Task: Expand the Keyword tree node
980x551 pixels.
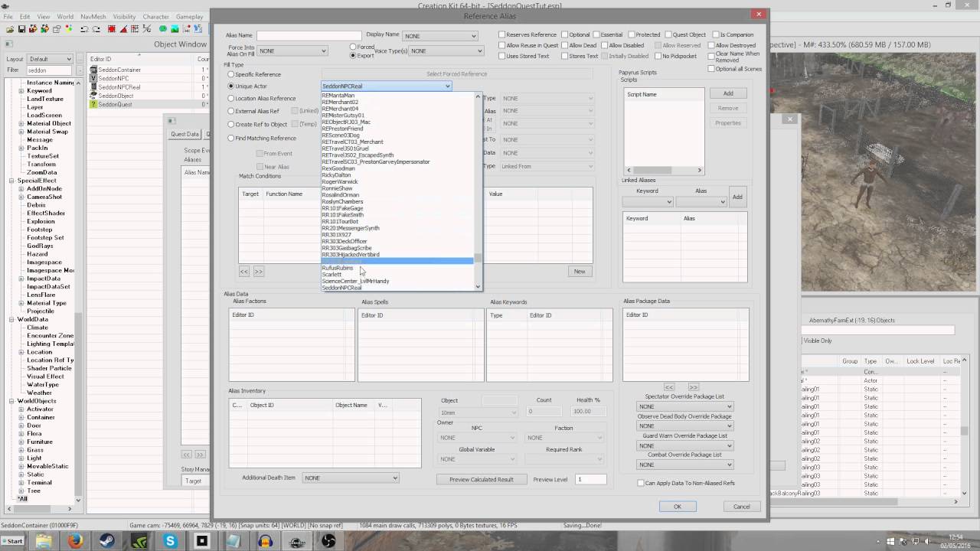Action: tap(21, 91)
